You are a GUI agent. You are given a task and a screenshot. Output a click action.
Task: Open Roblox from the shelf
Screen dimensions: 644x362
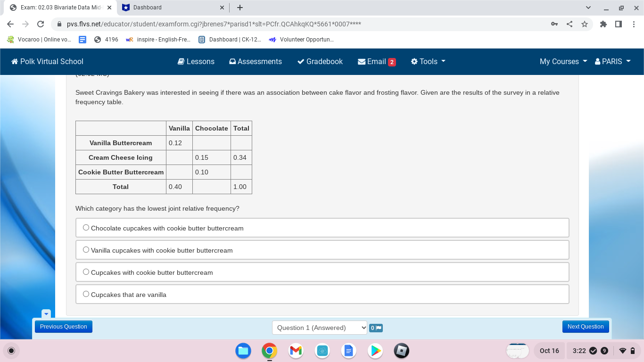[402, 351]
